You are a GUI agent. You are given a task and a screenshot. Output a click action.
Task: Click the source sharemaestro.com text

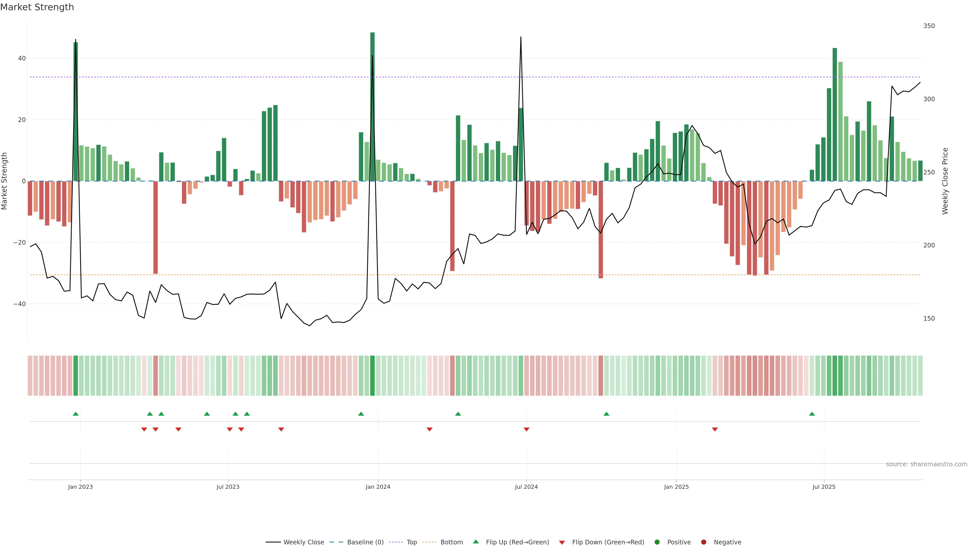pyautogui.click(x=926, y=464)
